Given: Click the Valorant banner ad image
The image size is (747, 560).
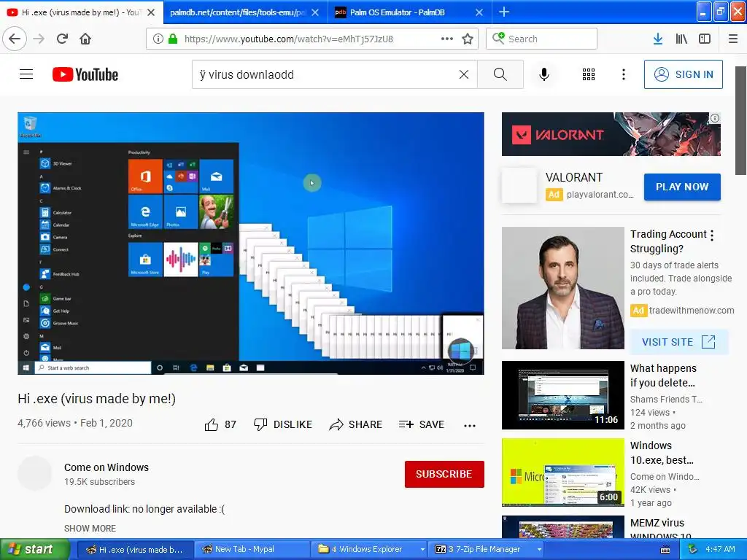Looking at the screenshot, I should coord(611,134).
